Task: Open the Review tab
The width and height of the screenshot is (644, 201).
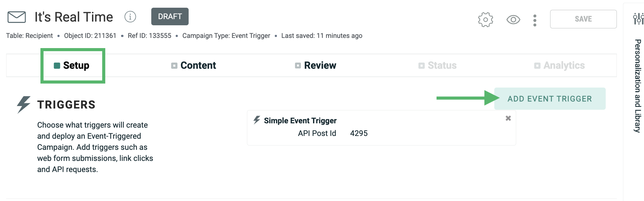Action: (x=316, y=65)
